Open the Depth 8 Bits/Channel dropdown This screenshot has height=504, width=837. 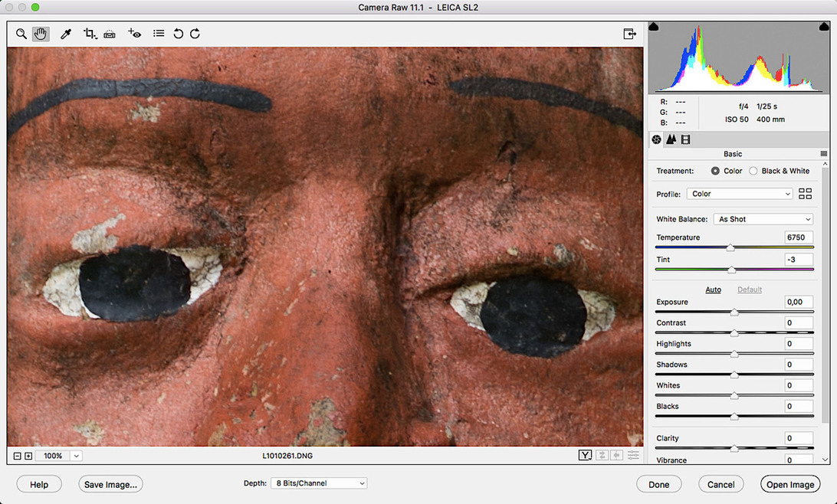pos(318,483)
